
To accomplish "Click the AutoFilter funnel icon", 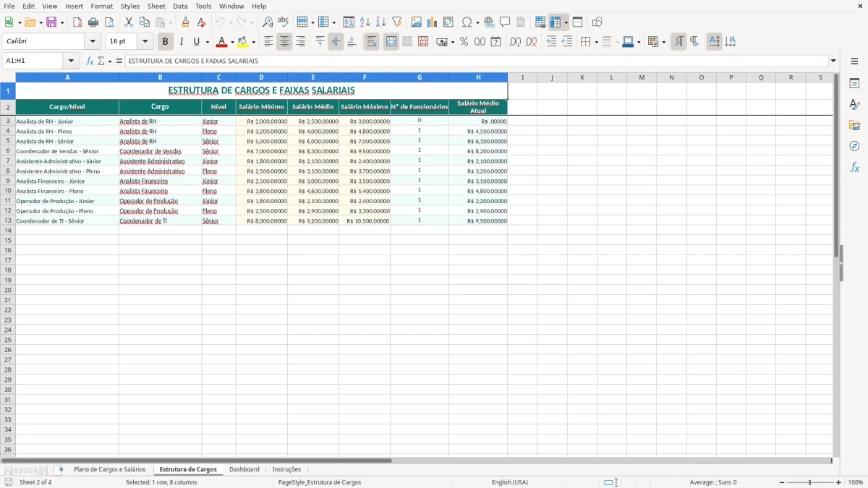I will tap(396, 22).
